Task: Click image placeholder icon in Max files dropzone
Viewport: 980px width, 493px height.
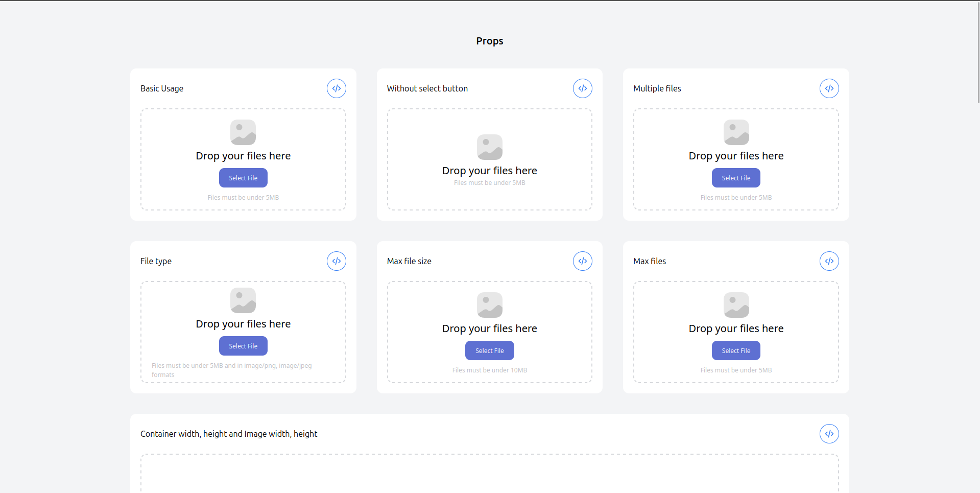Action: [x=736, y=305]
